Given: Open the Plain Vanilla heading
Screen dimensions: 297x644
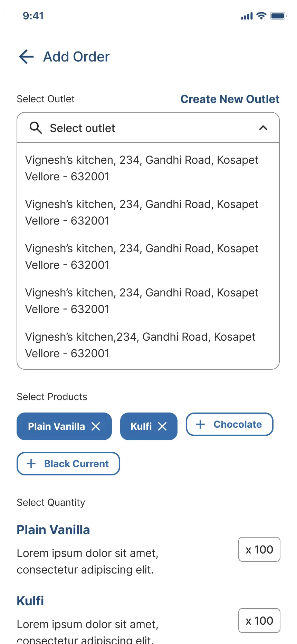Looking at the screenshot, I should (x=53, y=530).
